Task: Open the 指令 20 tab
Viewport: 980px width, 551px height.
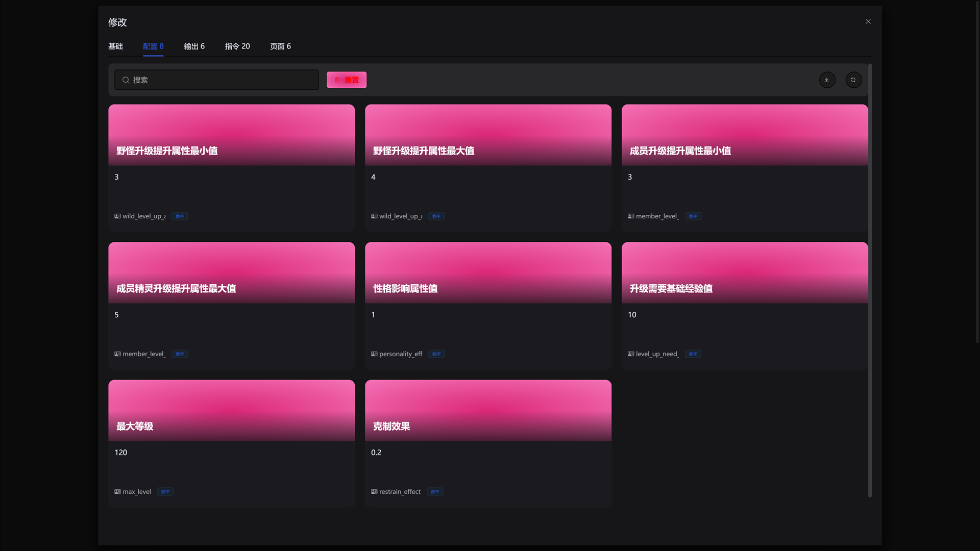Action: tap(237, 46)
